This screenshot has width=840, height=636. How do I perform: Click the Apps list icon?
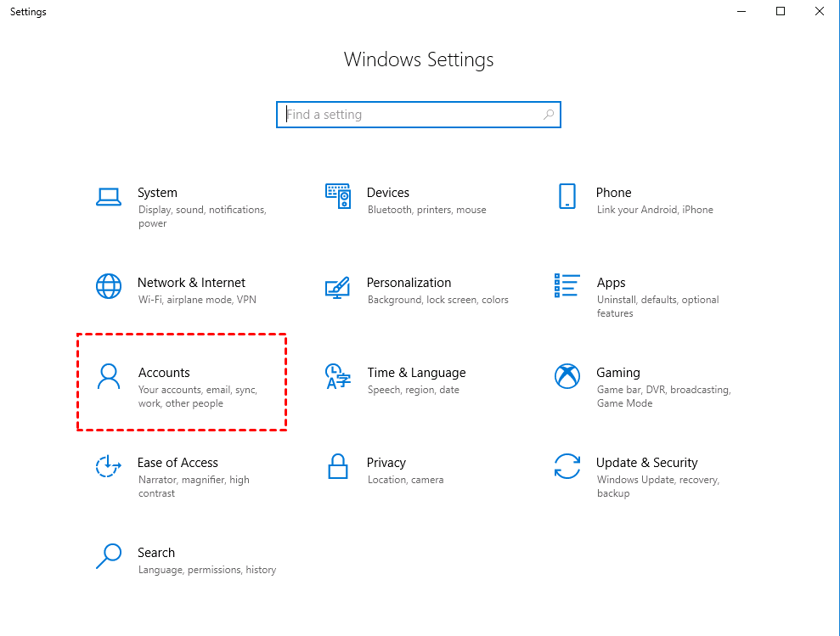tap(567, 286)
